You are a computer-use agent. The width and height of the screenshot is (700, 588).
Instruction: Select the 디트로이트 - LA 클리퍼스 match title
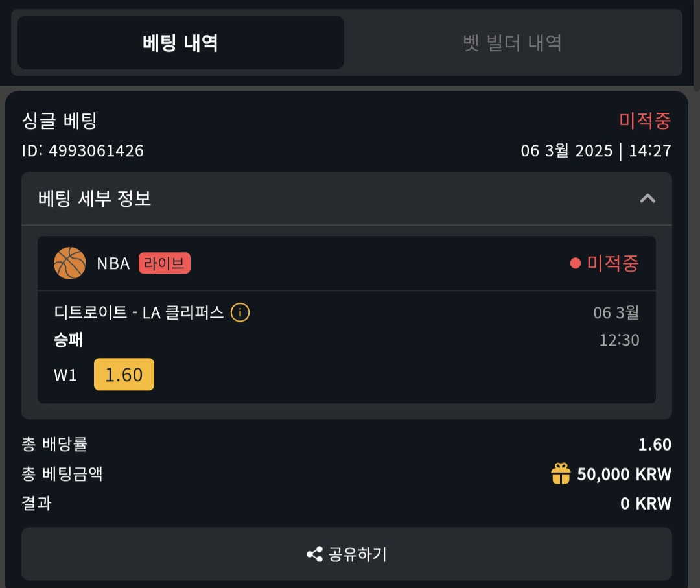pyautogui.click(x=139, y=312)
